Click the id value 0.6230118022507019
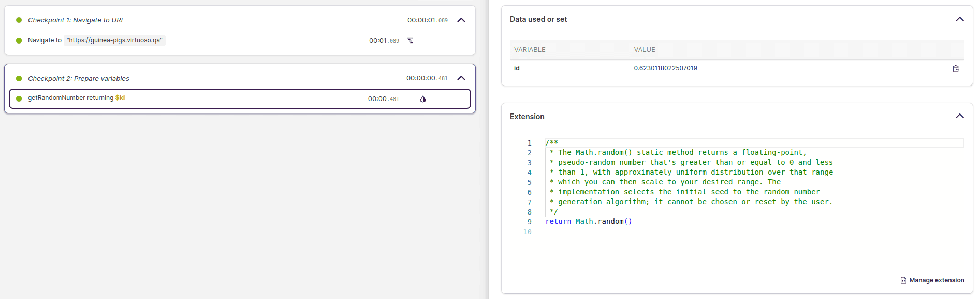980x299 pixels. coord(665,68)
